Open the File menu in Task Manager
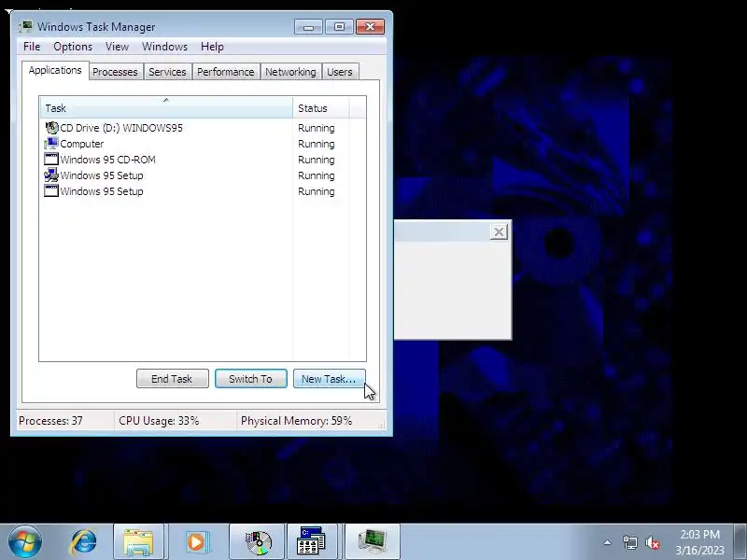Screen dimensions: 747x560 tap(32, 47)
